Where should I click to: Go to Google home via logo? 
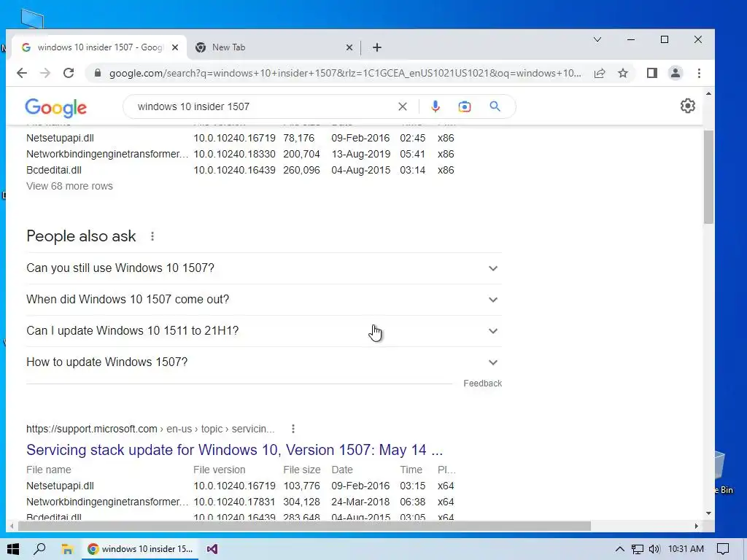(x=55, y=108)
